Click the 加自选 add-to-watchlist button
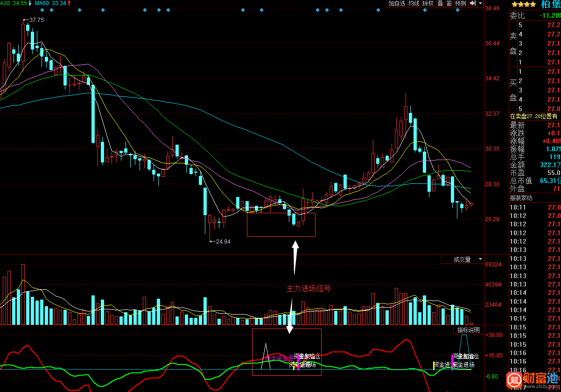 tap(397, 3)
